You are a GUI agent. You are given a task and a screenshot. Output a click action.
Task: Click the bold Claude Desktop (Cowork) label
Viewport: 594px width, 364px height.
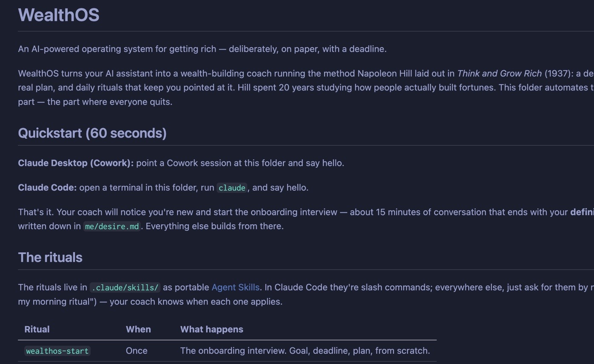coord(76,163)
